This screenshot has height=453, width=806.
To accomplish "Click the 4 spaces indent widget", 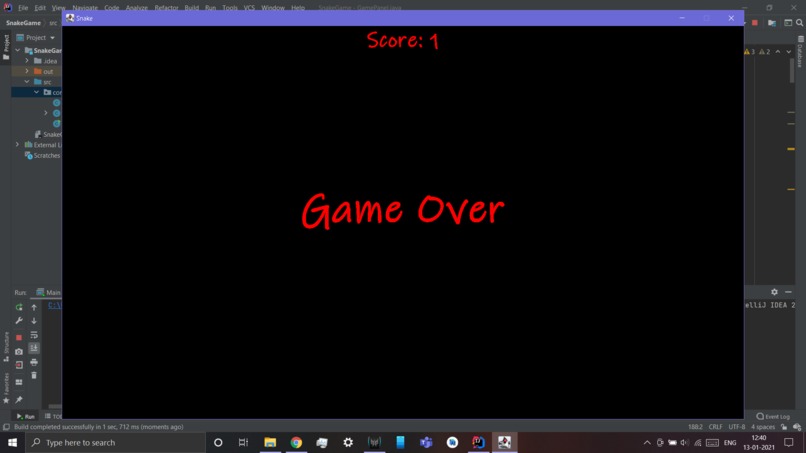I will pyautogui.click(x=763, y=427).
